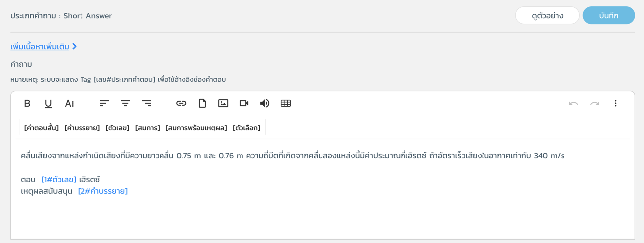
Task: Align text to the left
Action: pyautogui.click(x=104, y=103)
